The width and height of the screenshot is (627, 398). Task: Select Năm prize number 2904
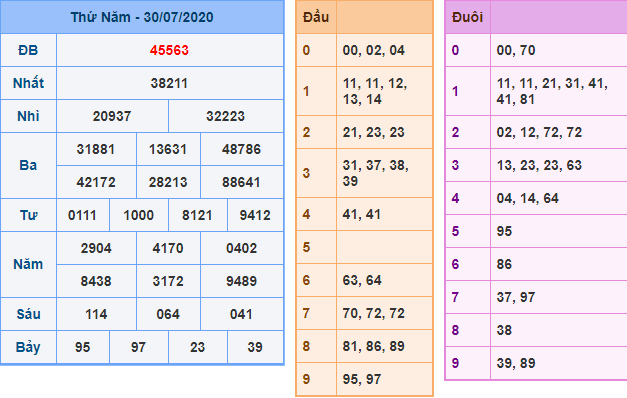pos(96,248)
